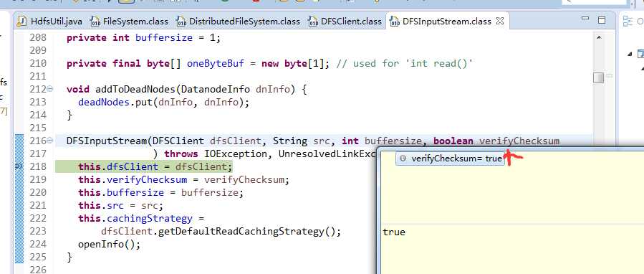Click 'this.dfsClient = dfsClient;' on line 218
The image size is (644, 274).
155,166
